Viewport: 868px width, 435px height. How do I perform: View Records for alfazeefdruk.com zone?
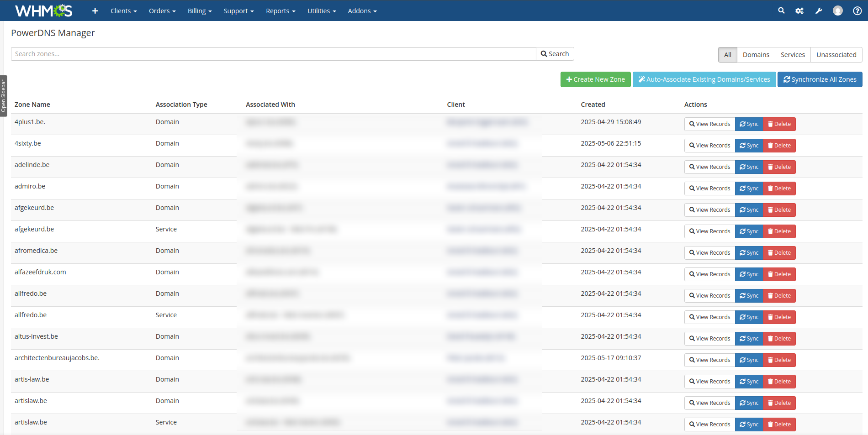[x=709, y=274]
